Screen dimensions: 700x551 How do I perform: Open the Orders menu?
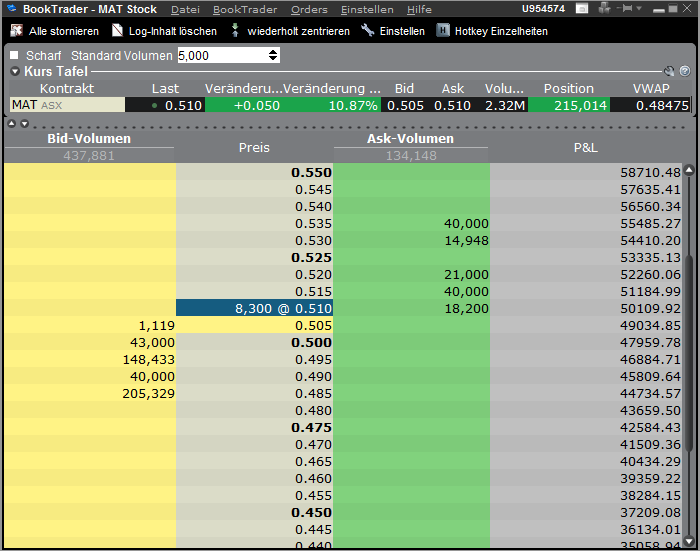point(309,9)
